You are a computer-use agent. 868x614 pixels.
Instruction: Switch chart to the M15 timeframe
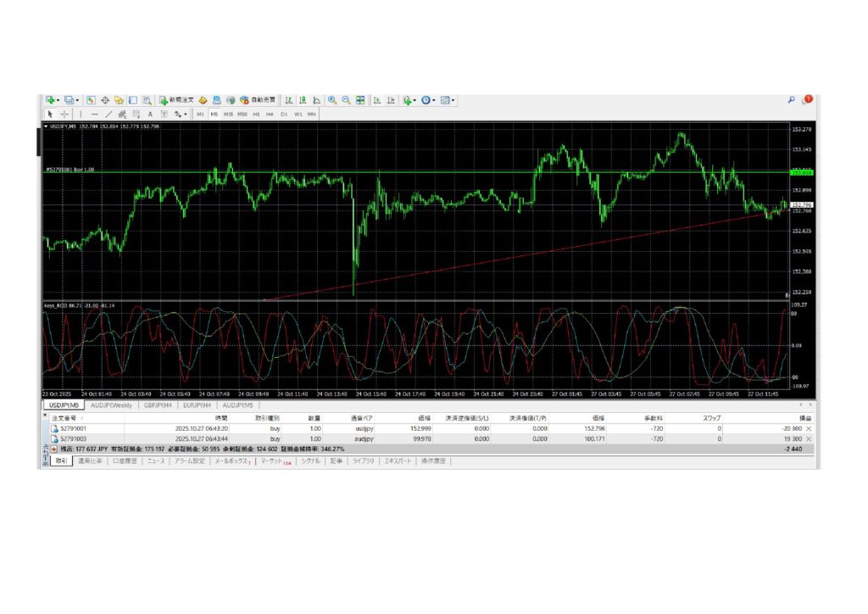coord(228,114)
